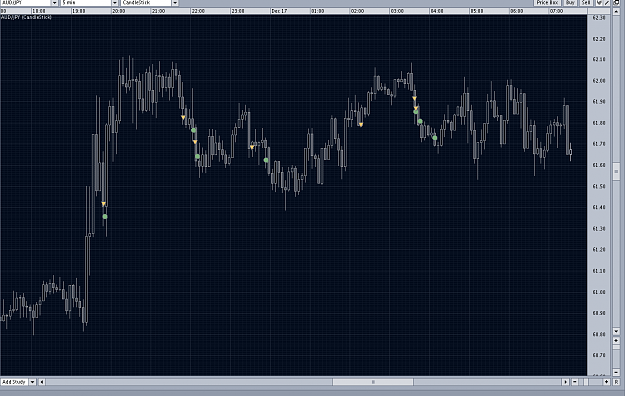Click lowest green circle marker near 20:00
625x396 pixels.
(x=105, y=217)
